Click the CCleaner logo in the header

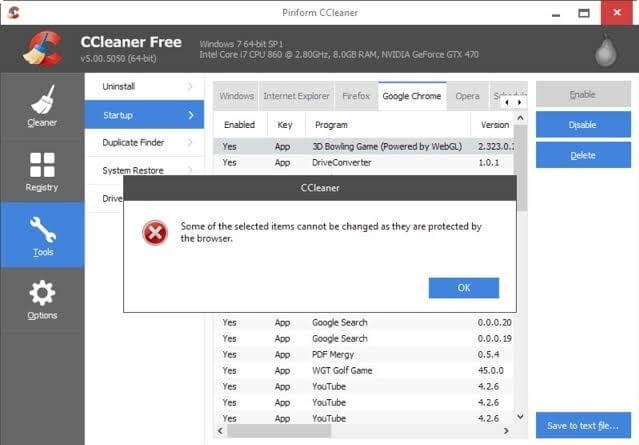pos(42,49)
